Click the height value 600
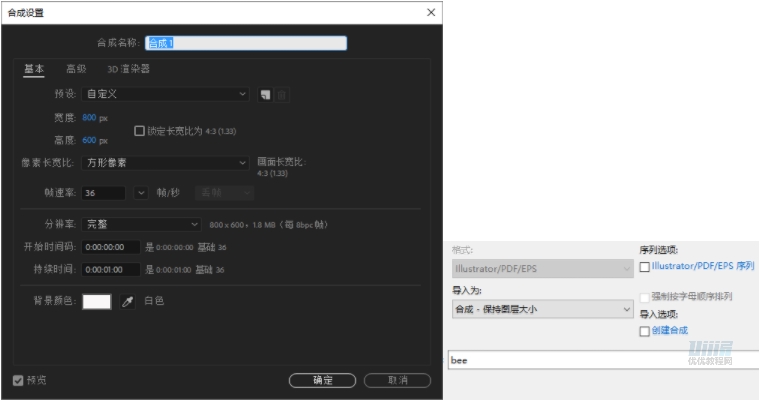Screen dimensions: 760x401 click(89, 140)
